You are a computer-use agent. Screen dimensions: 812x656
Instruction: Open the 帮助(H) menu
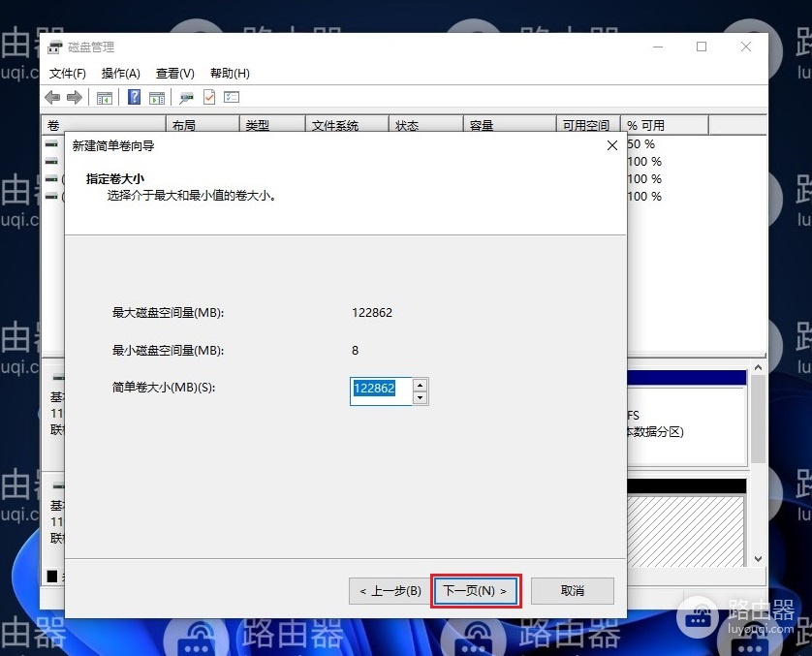point(230,74)
